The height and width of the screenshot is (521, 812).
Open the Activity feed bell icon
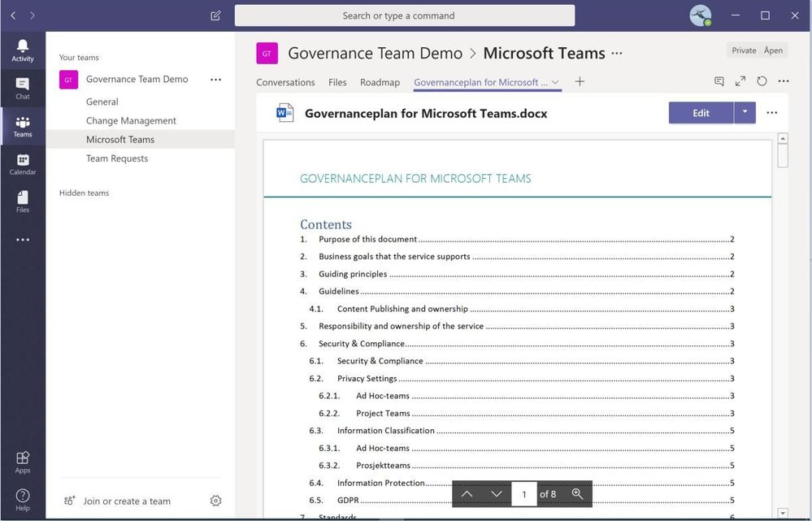22,50
